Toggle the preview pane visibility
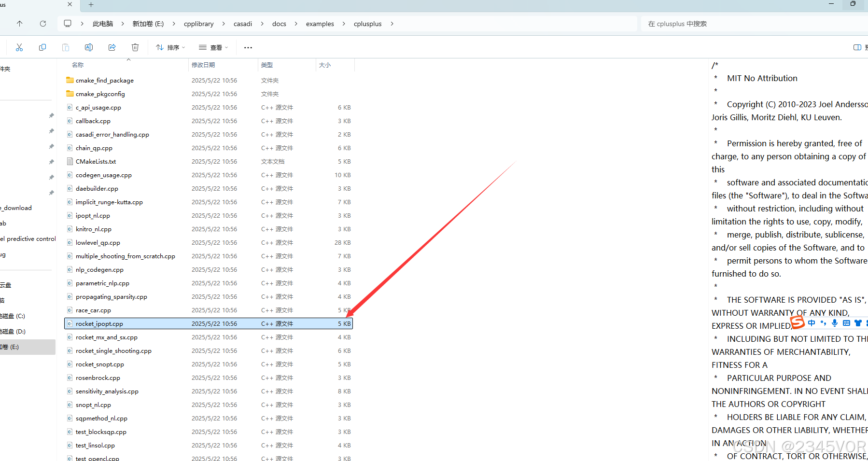The height and width of the screenshot is (461, 868). click(856, 47)
